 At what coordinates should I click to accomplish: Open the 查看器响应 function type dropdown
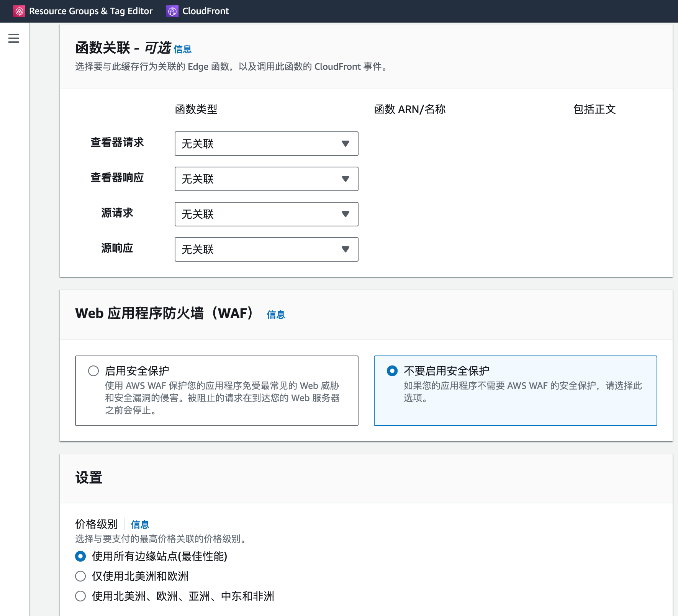(x=267, y=179)
